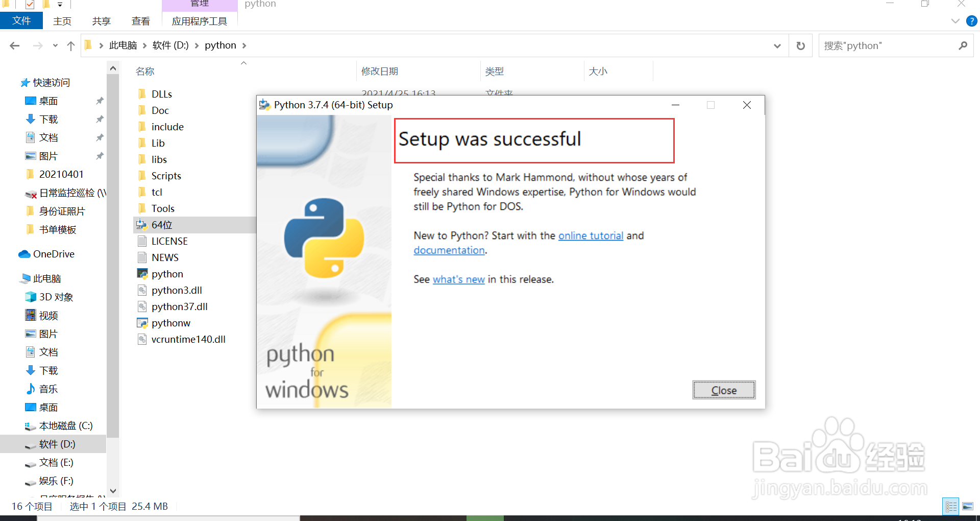Viewport: 980px width, 521px height.
Task: Click the refresh icon in the address bar
Action: 800,45
